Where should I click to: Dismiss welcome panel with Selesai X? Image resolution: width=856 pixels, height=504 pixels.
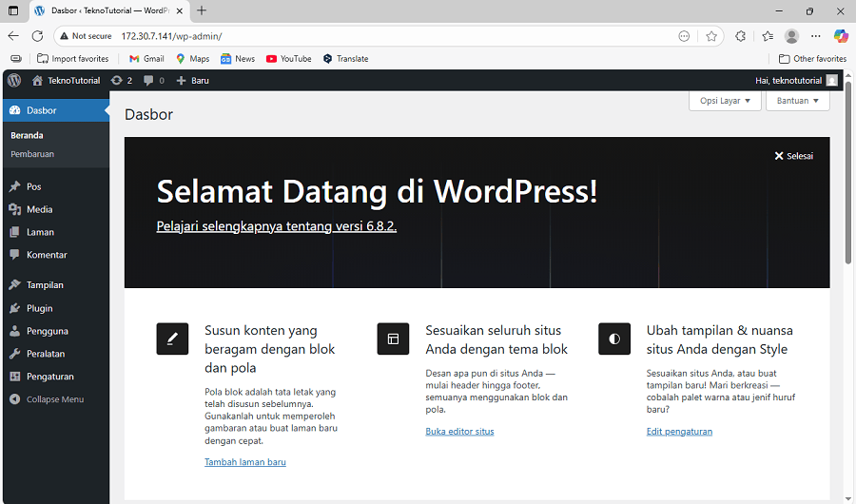794,156
